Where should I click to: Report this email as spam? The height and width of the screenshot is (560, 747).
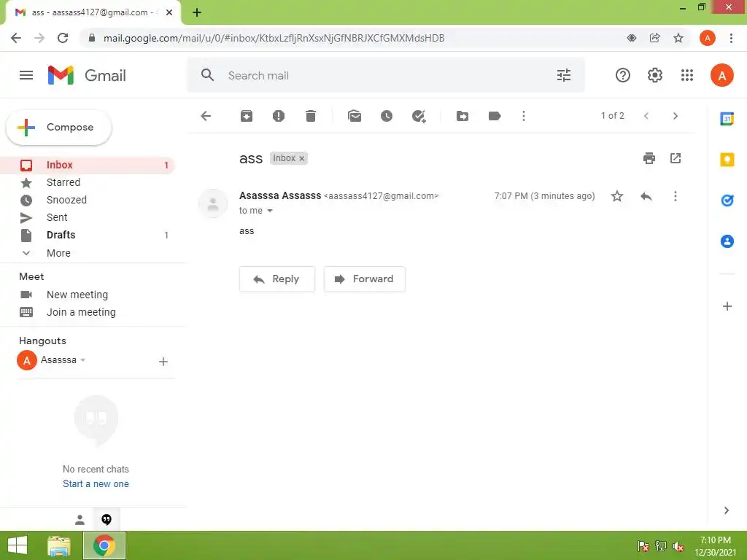pos(278,116)
